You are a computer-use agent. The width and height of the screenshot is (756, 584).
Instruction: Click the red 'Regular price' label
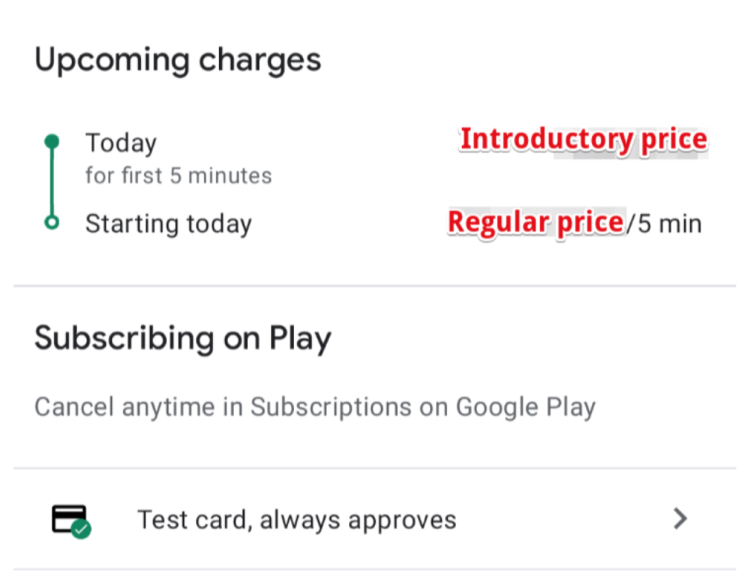(x=536, y=222)
